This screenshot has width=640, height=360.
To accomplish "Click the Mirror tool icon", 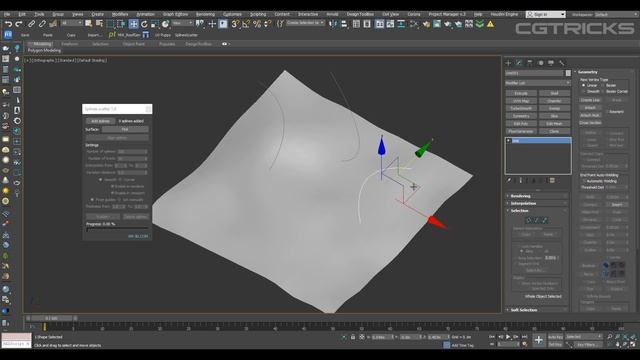I will (333, 24).
